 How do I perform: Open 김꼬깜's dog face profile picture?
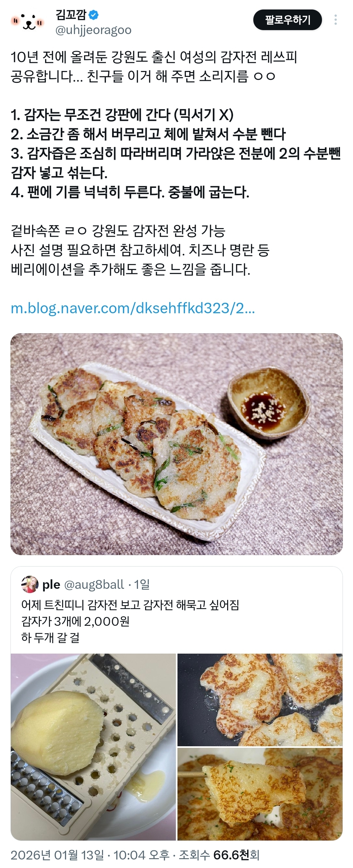[x=27, y=22]
